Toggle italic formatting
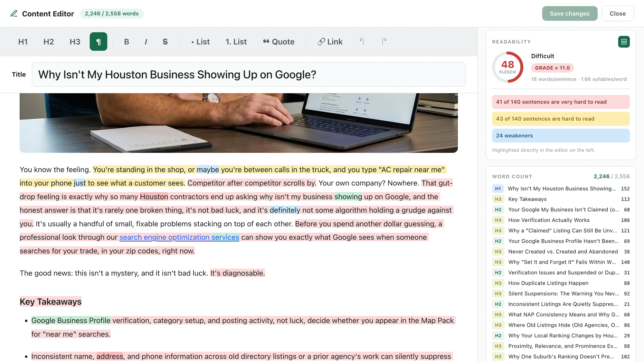The image size is (644, 362). click(146, 42)
